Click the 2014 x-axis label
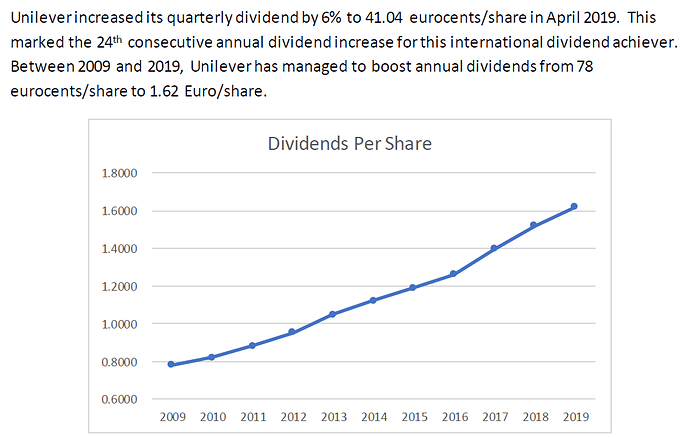Viewport: 690px width, 438px height. 374,416
